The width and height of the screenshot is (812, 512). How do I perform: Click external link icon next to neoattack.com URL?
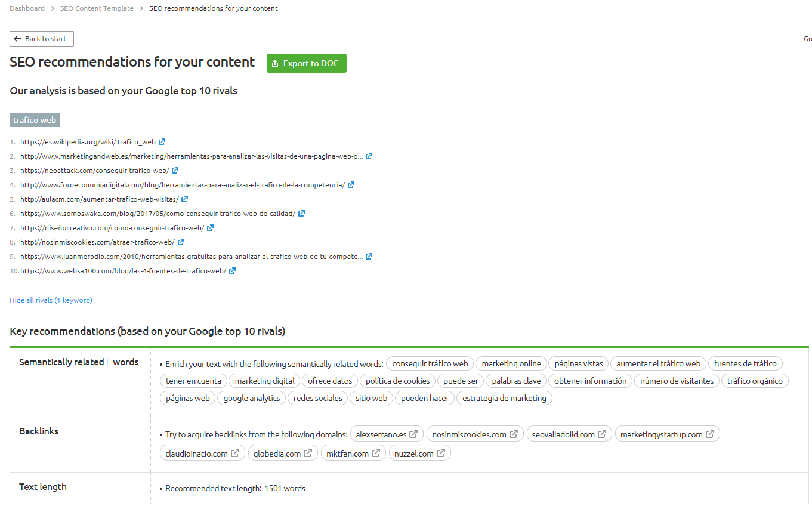(x=175, y=171)
